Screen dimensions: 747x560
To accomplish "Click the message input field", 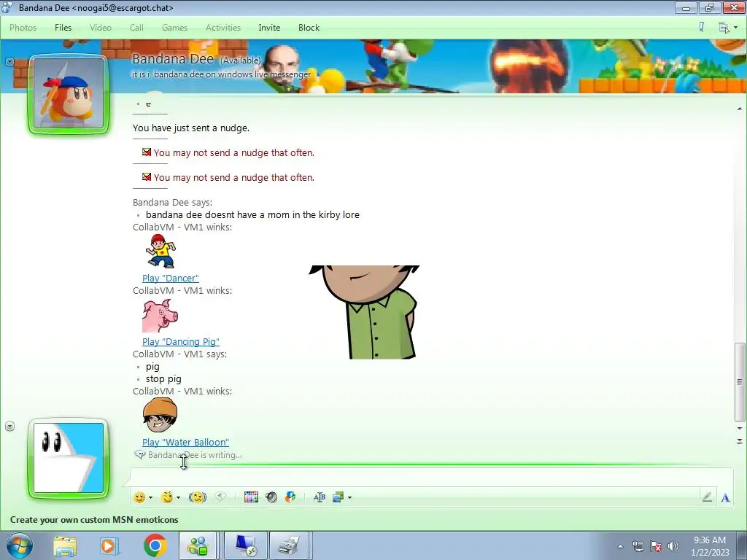I will coord(431,477).
